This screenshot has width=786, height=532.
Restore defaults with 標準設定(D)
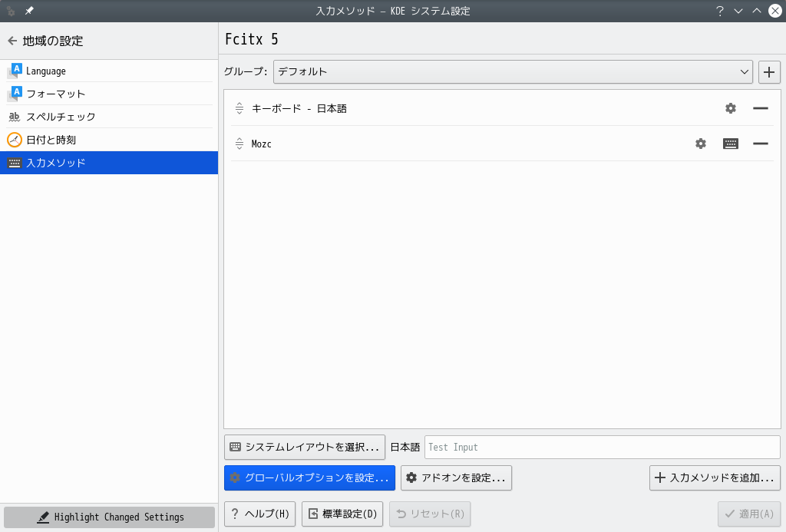tap(342, 514)
